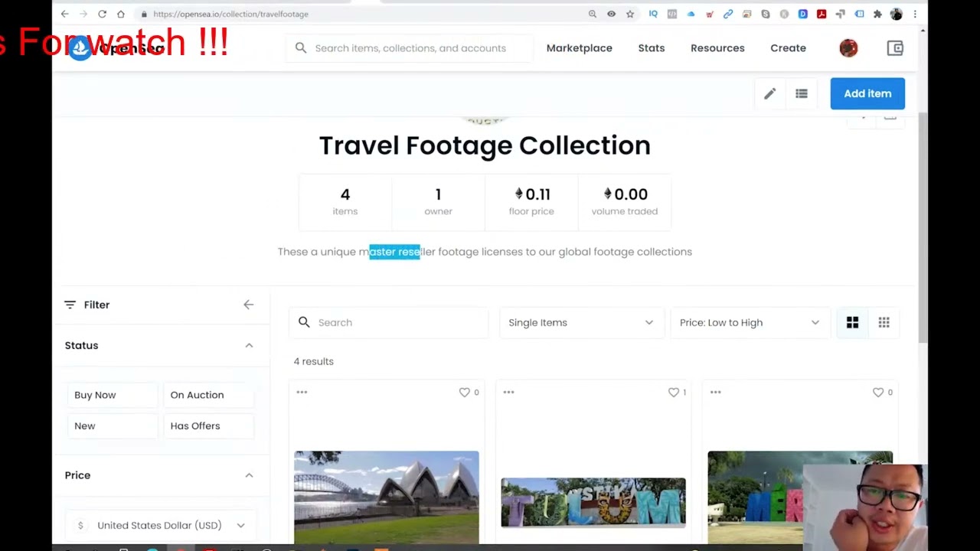Screen dimensions: 980x551
Task: Click the 1 owner stat
Action: pos(438,202)
